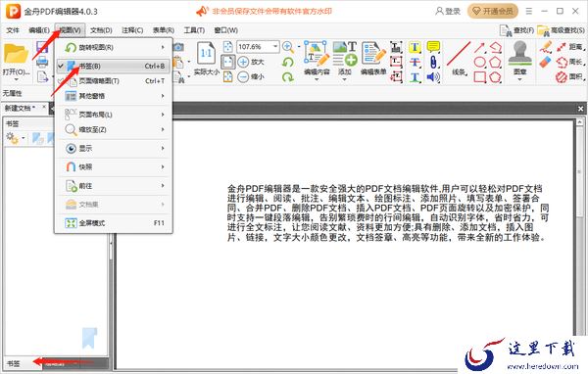588x374 pixels.
Task: Open the 107.6% zoom level dropdown
Action: click(275, 47)
